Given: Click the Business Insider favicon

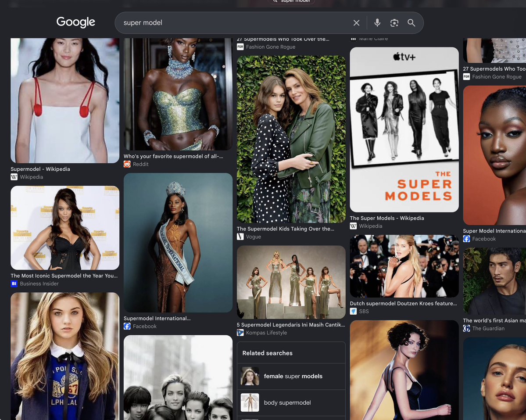Looking at the screenshot, I should coord(14,284).
